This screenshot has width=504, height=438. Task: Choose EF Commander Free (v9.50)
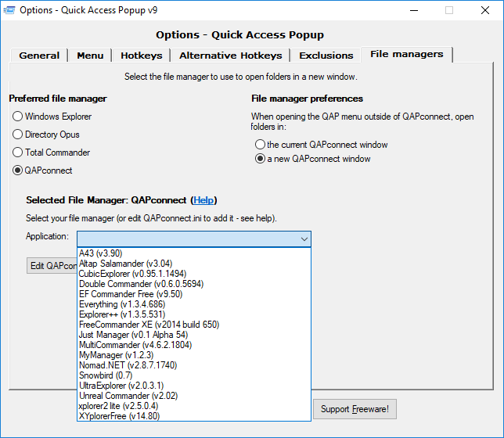pos(194,294)
